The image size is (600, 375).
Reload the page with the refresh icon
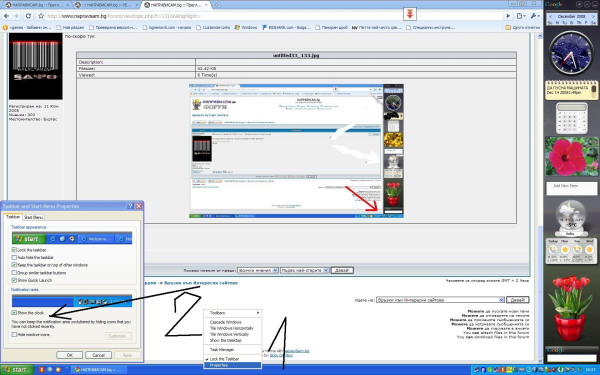(x=28, y=16)
